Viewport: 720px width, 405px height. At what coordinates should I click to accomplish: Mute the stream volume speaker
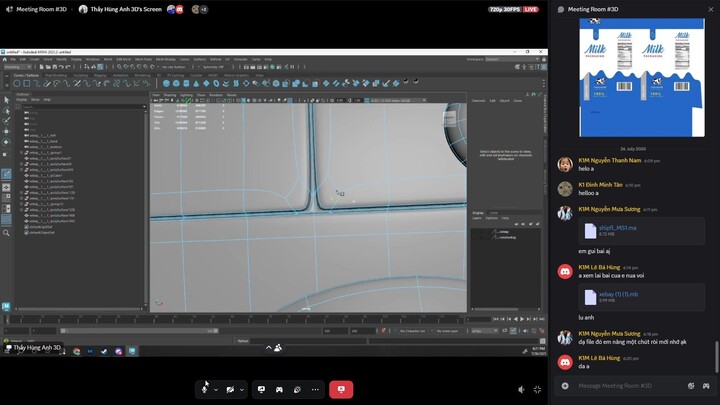522,389
